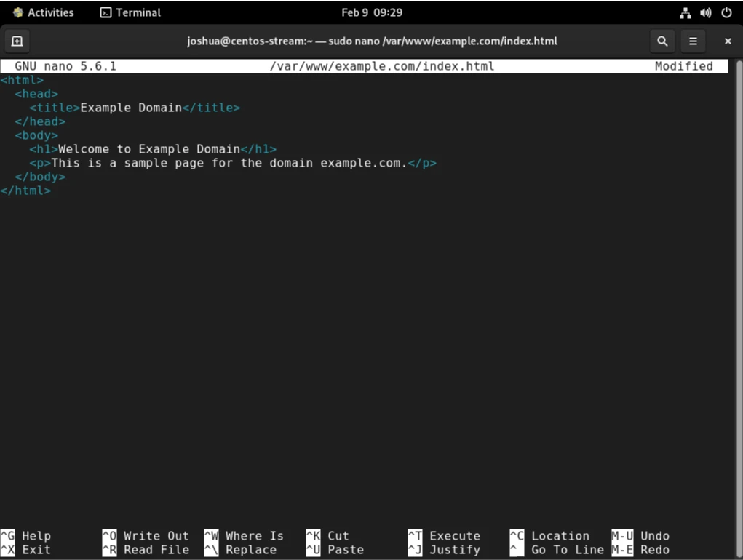
Task: Click the 'GNU nano 5.6.1' version text
Action: [65, 66]
